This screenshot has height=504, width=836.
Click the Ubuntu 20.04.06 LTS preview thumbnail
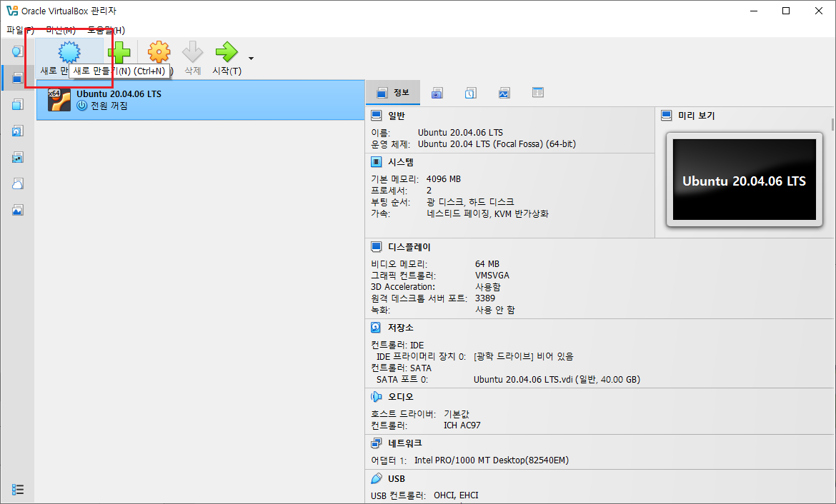745,180
